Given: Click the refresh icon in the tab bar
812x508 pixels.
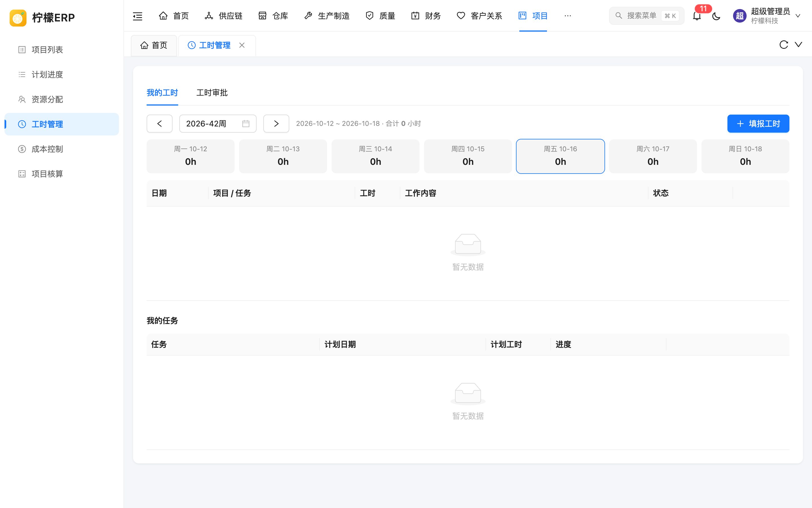Looking at the screenshot, I should coord(784,45).
